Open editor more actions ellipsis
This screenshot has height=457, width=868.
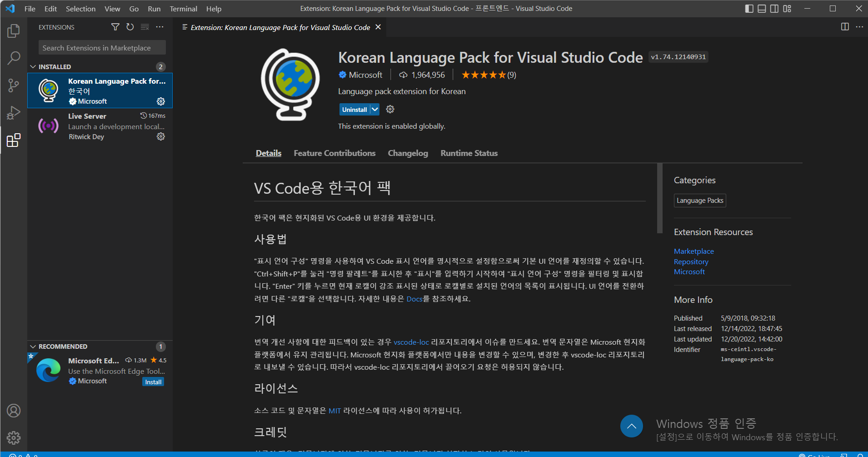(x=859, y=27)
